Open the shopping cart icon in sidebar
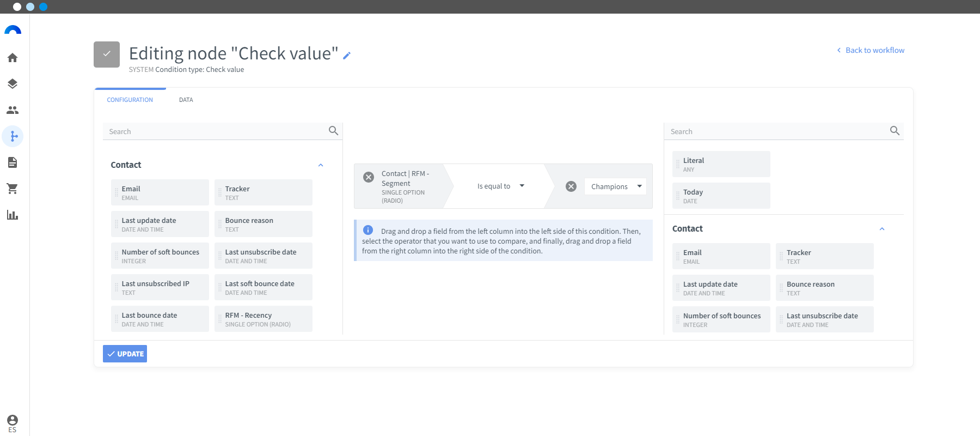 pyautogui.click(x=13, y=189)
